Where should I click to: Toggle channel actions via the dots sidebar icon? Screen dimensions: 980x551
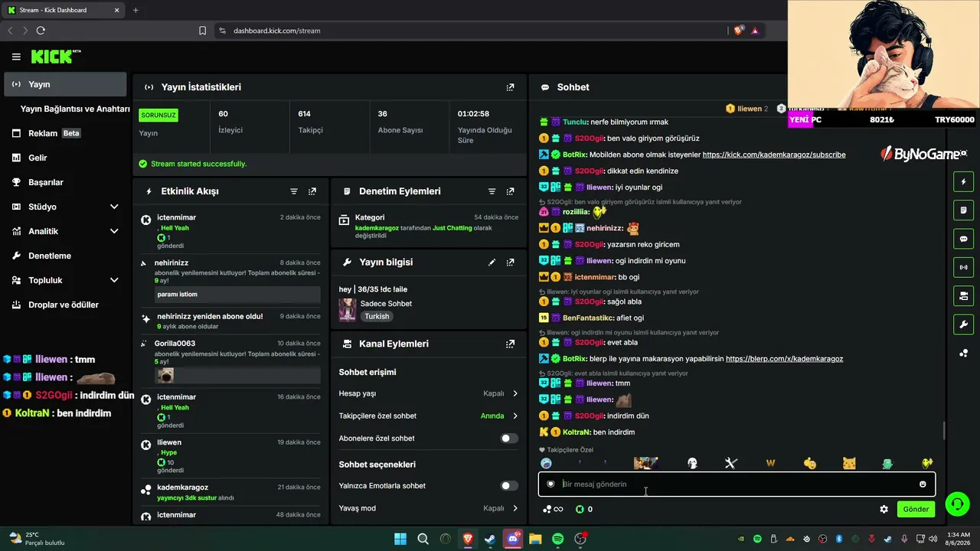963,353
